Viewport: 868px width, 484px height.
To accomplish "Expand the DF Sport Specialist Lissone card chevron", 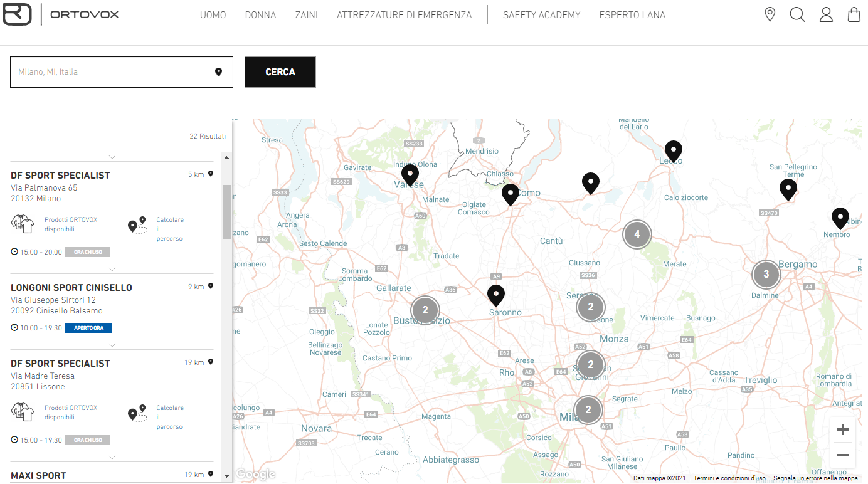I will tap(112, 457).
